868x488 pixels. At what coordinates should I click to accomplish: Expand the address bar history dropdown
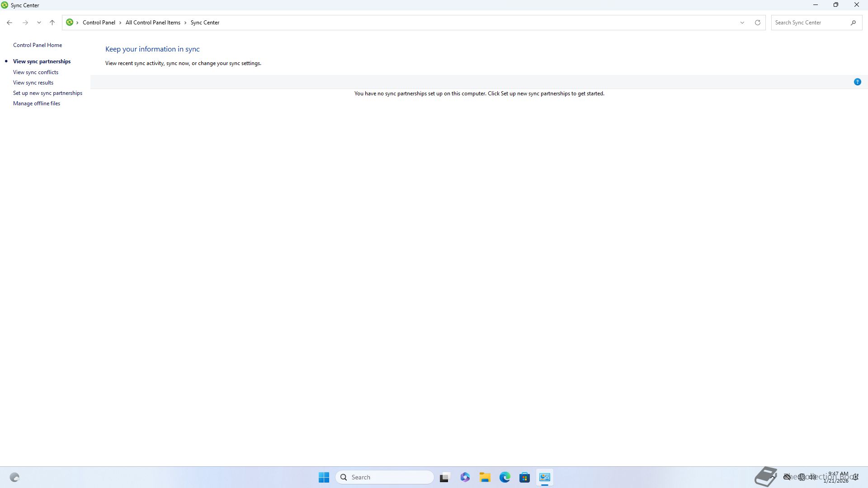point(742,23)
